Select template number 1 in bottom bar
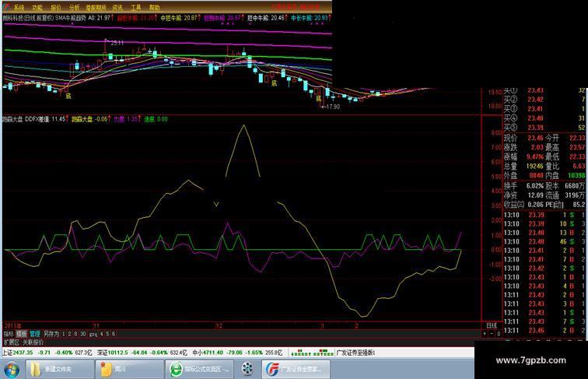 coord(64,334)
